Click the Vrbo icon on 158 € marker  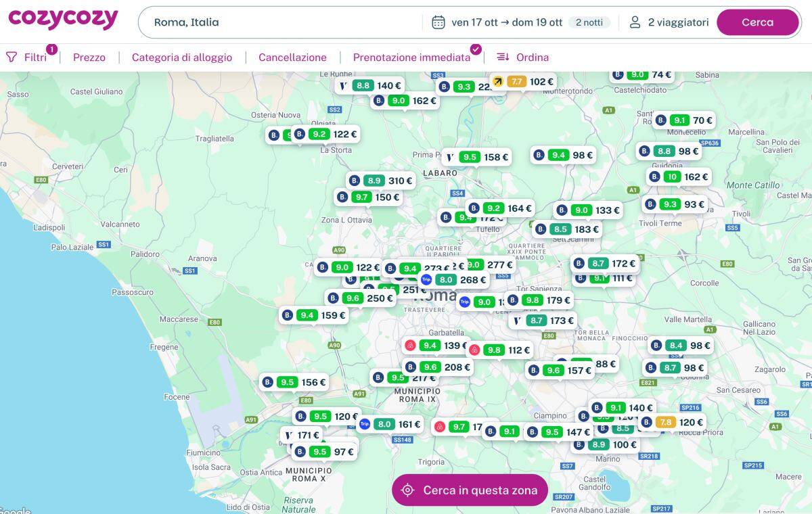pos(450,157)
